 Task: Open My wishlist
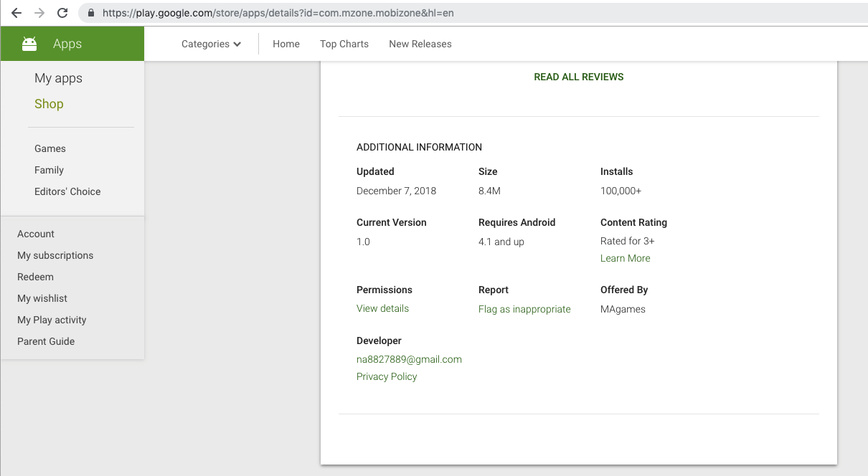[x=42, y=298]
